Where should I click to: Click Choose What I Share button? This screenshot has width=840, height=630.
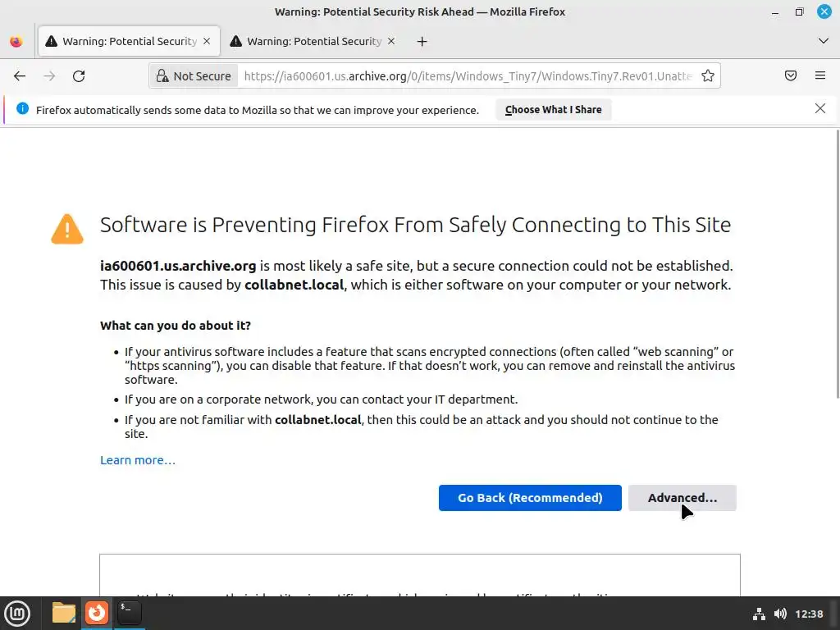tap(553, 109)
